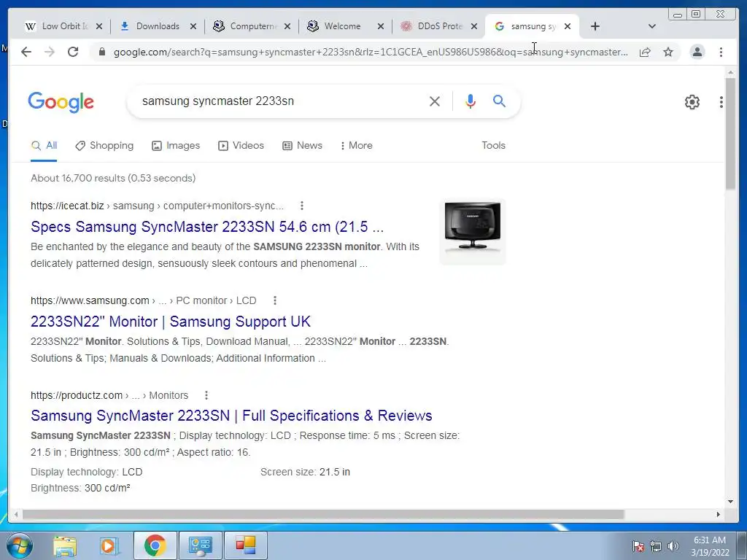Close the Downloads tab
The image size is (747, 560).
point(193,26)
